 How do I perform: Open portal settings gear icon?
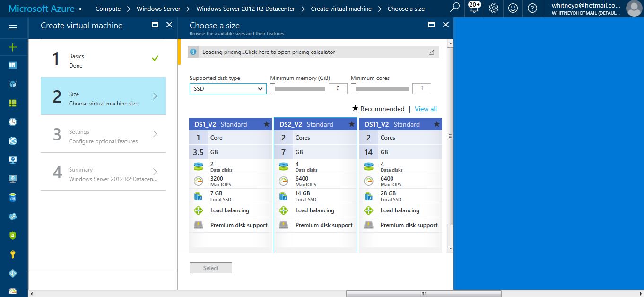pos(494,8)
